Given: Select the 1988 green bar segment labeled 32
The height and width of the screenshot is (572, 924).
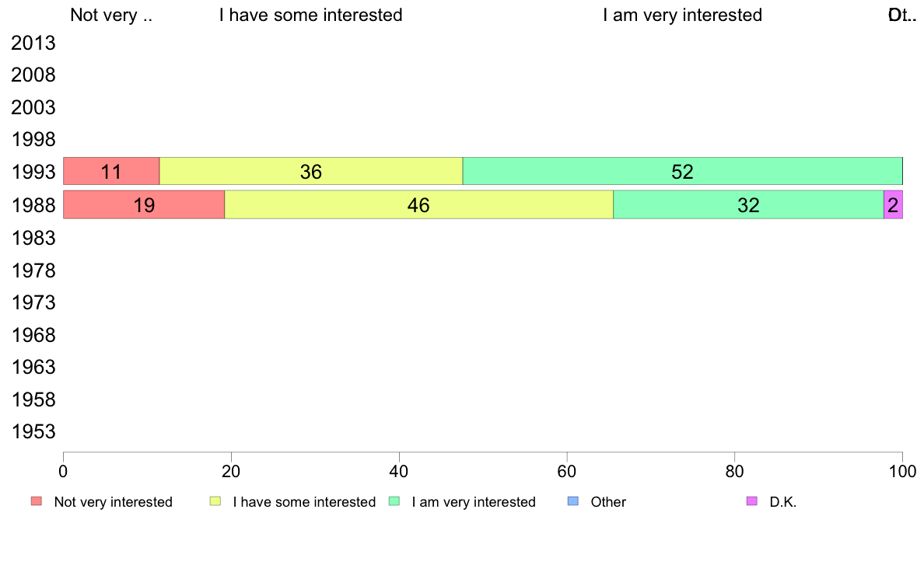Looking at the screenshot, I should point(748,205).
